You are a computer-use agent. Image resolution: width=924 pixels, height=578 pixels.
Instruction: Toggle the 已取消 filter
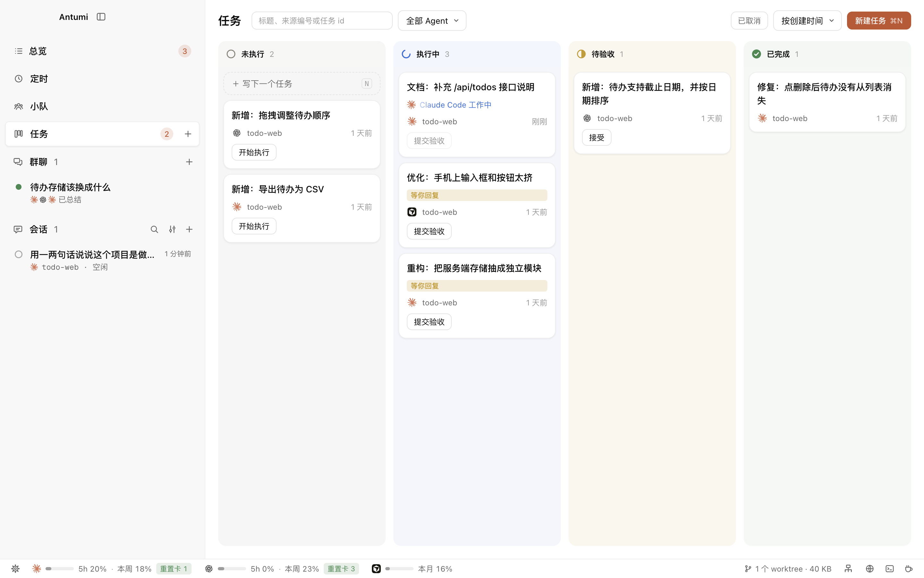point(749,21)
